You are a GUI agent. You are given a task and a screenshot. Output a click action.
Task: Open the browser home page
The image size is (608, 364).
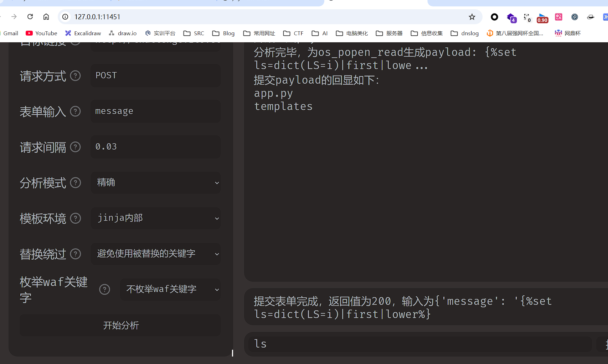pos(46,17)
